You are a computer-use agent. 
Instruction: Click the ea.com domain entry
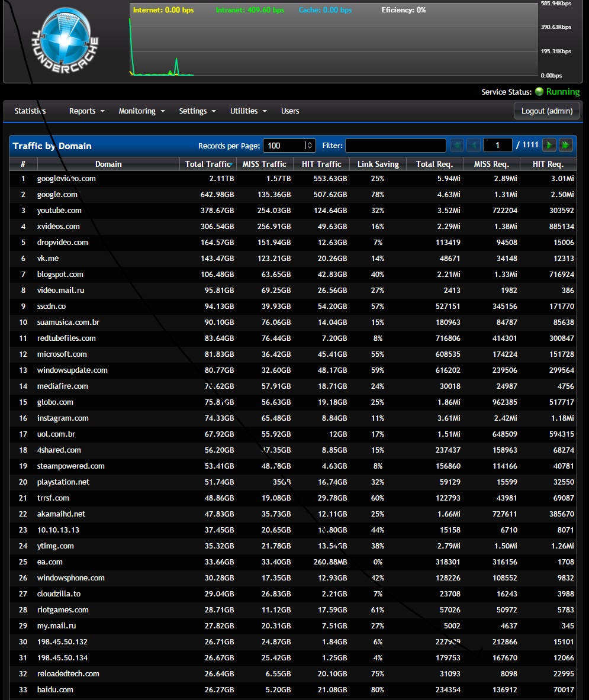pyautogui.click(x=50, y=562)
